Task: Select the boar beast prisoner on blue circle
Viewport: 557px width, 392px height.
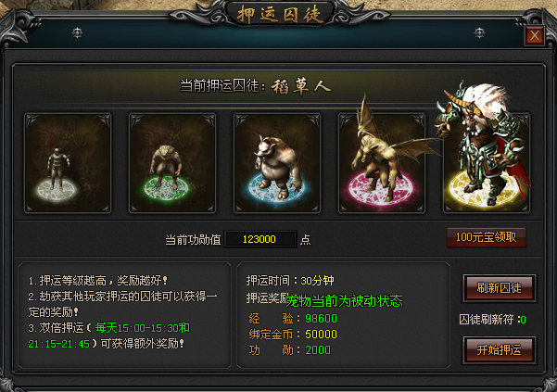Action: [x=277, y=163]
